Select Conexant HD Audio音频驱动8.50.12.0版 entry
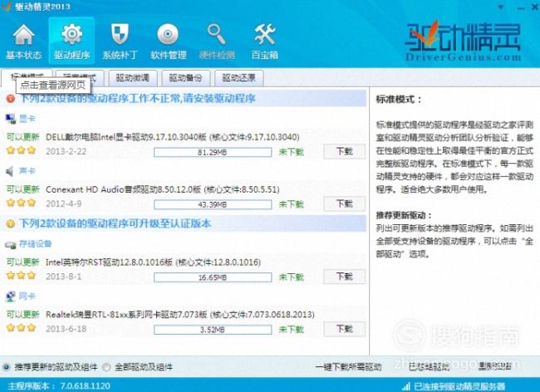 tap(162, 189)
